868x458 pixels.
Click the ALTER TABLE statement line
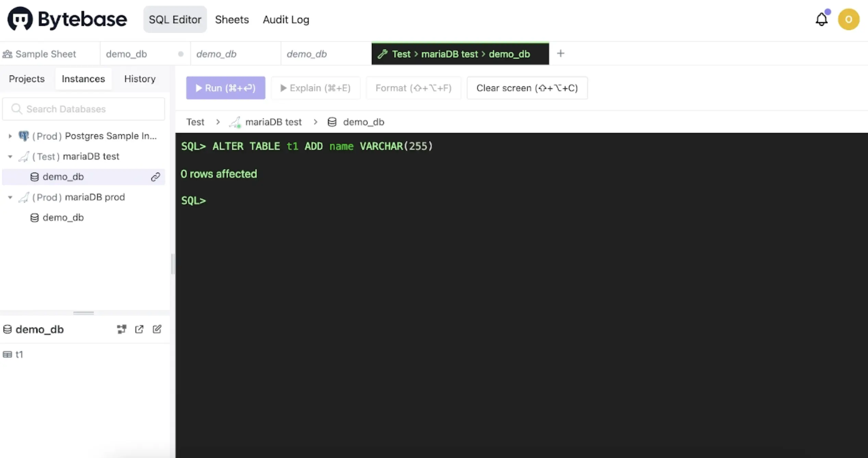[307, 146]
